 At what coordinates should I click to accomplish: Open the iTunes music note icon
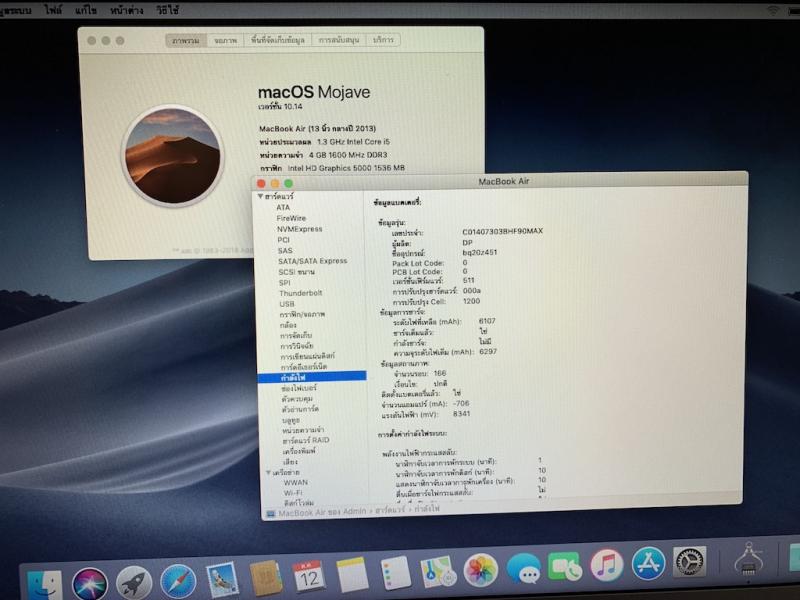point(607,565)
